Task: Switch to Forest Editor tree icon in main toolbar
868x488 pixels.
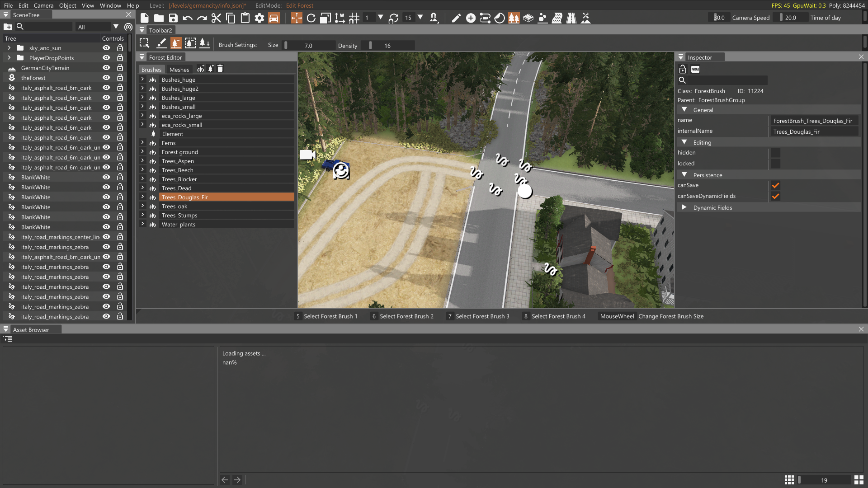Action: click(x=514, y=18)
